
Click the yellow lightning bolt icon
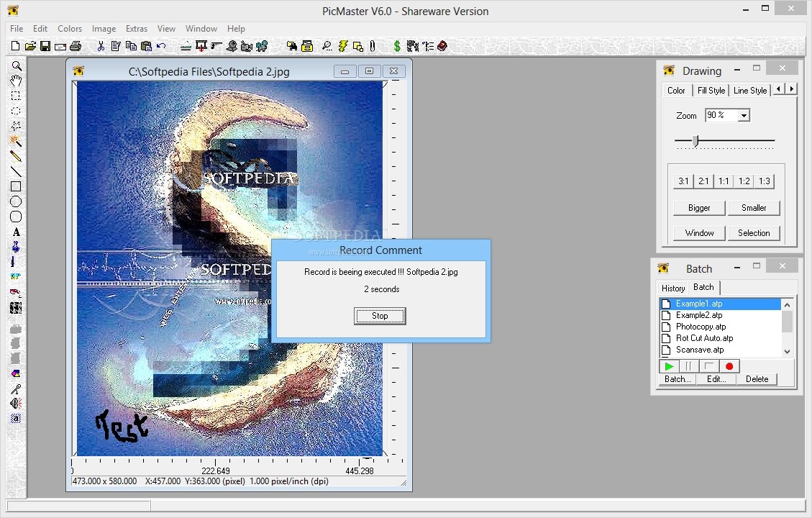pos(343,46)
